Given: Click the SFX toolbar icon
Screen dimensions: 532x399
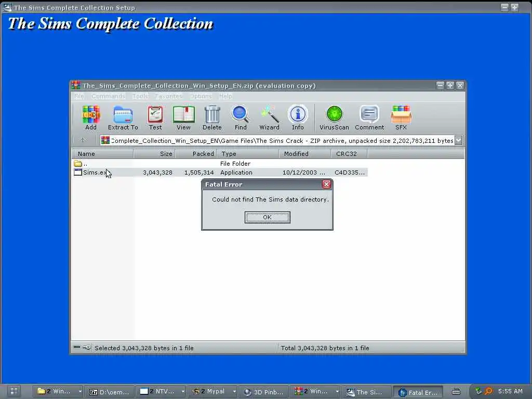Looking at the screenshot, I should coord(401,117).
